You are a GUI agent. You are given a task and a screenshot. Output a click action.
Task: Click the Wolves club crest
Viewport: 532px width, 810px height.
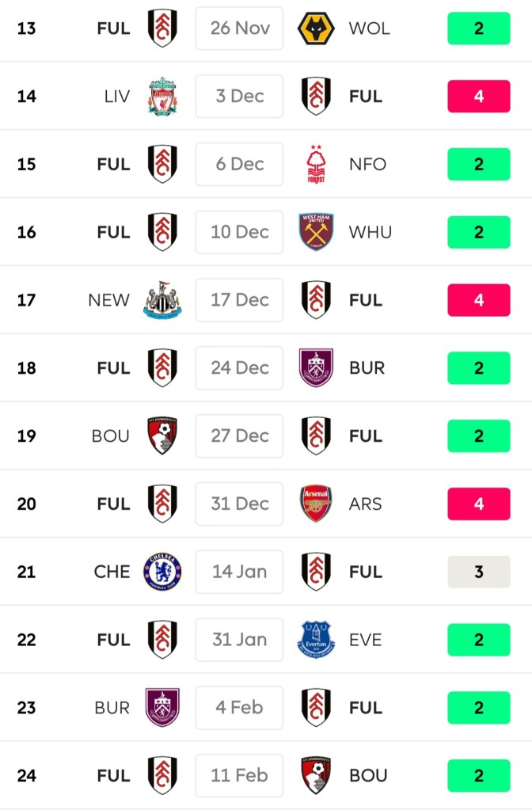(x=316, y=29)
